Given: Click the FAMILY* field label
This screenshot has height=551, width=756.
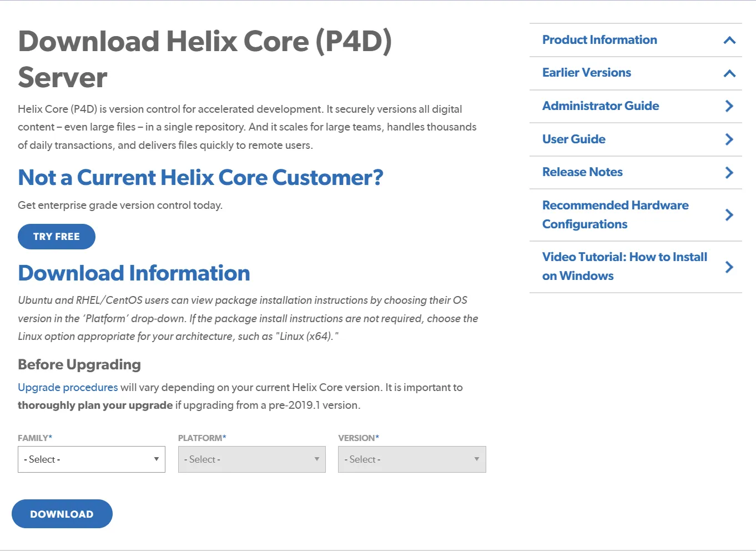Looking at the screenshot, I should pos(35,438).
